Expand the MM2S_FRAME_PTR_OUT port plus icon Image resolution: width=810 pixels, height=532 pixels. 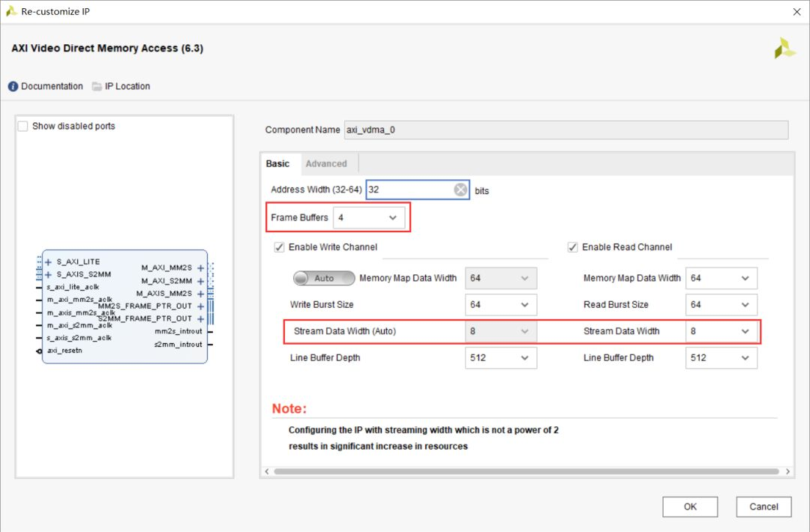pyautogui.click(x=200, y=306)
